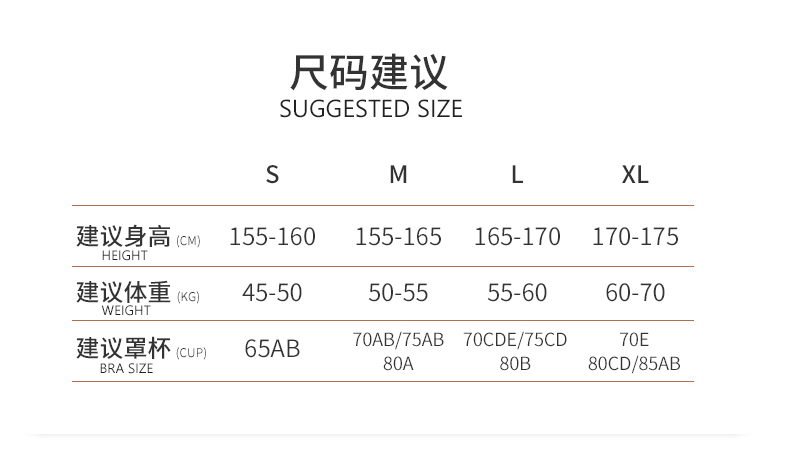
Task: Click the 尺码建议 title heading
Action: click(370, 73)
